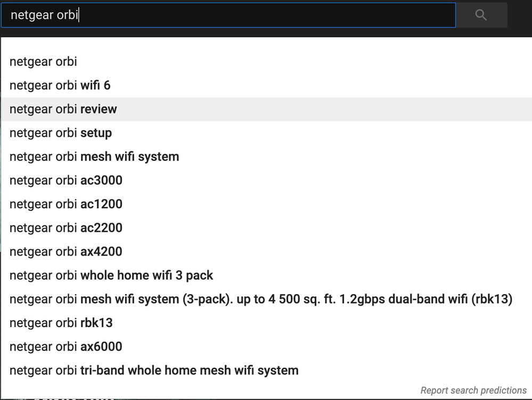
Task: Select 'netgear orbi ax6000' prediction
Action: click(x=66, y=347)
